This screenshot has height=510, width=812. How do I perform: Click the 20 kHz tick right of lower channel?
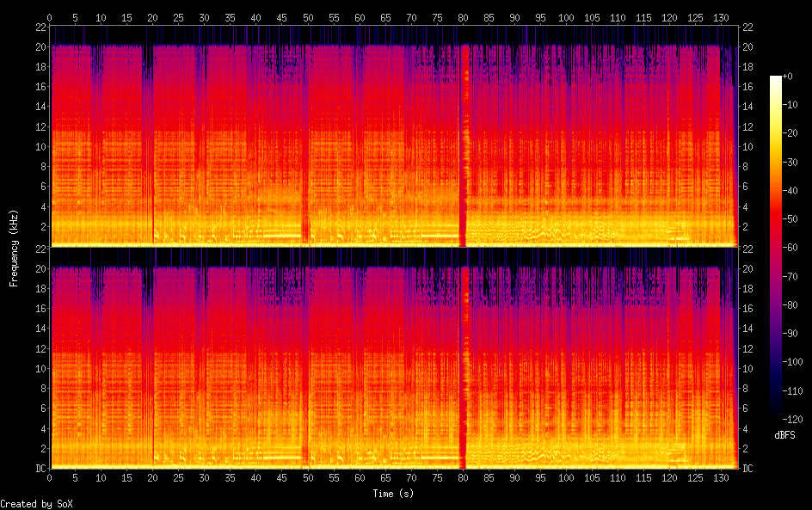coord(748,269)
